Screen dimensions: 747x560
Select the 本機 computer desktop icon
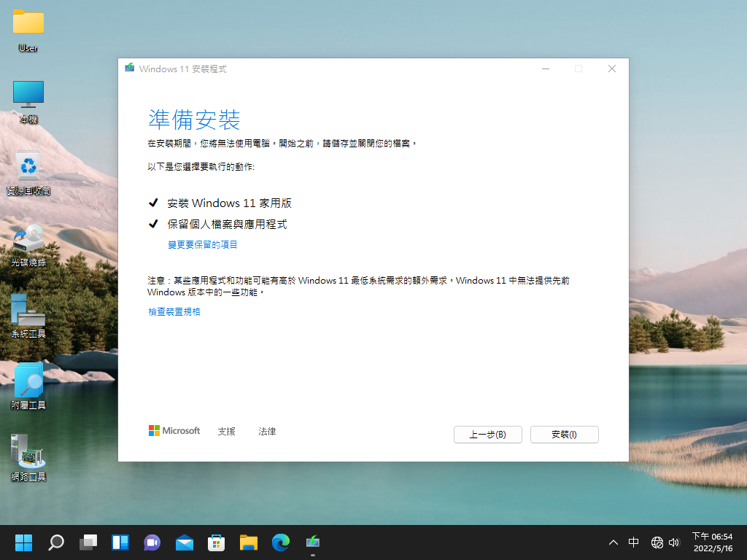click(28, 102)
